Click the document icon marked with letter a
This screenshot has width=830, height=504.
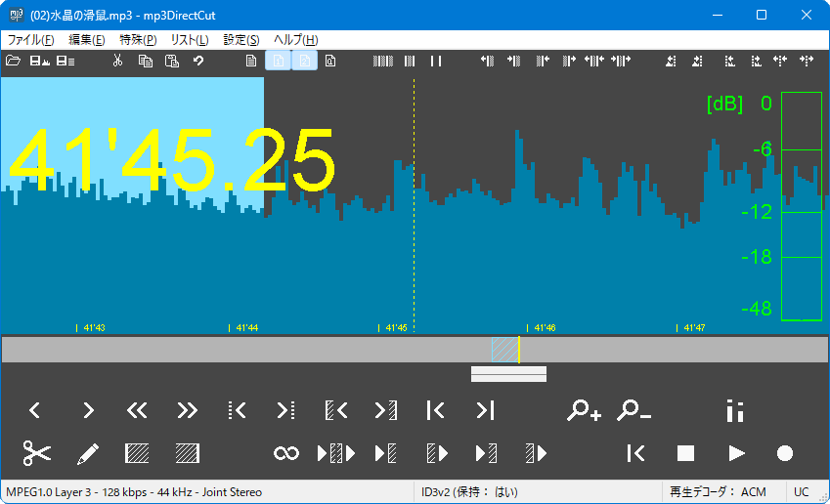click(x=330, y=61)
